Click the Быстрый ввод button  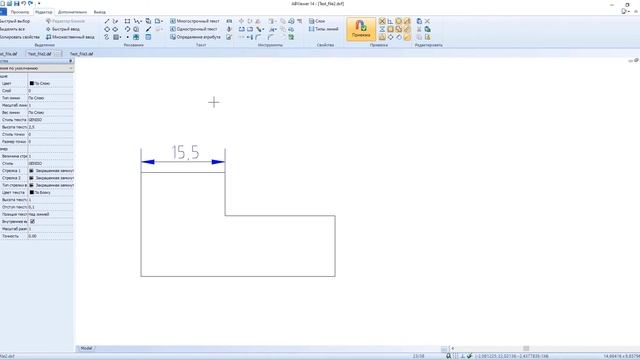(62, 29)
